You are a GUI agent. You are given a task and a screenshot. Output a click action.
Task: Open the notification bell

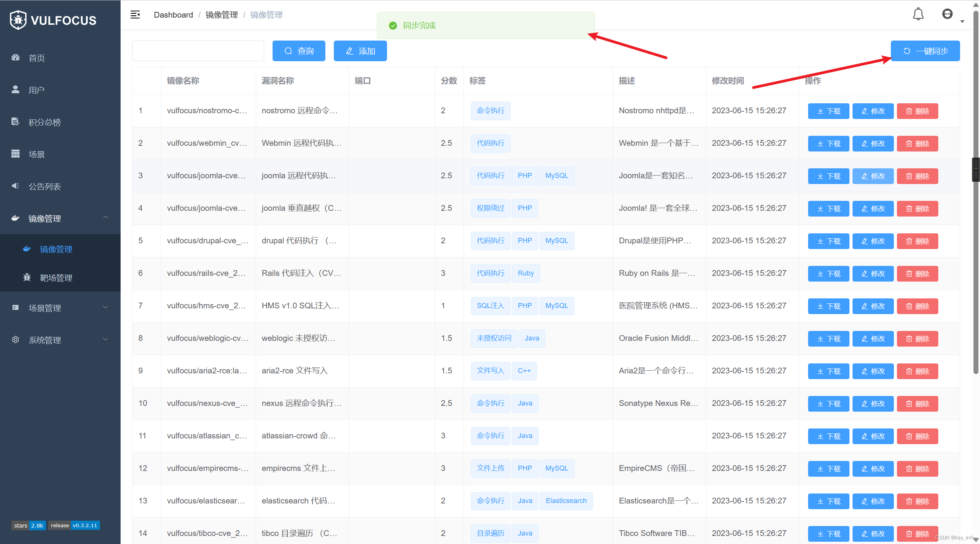(918, 15)
